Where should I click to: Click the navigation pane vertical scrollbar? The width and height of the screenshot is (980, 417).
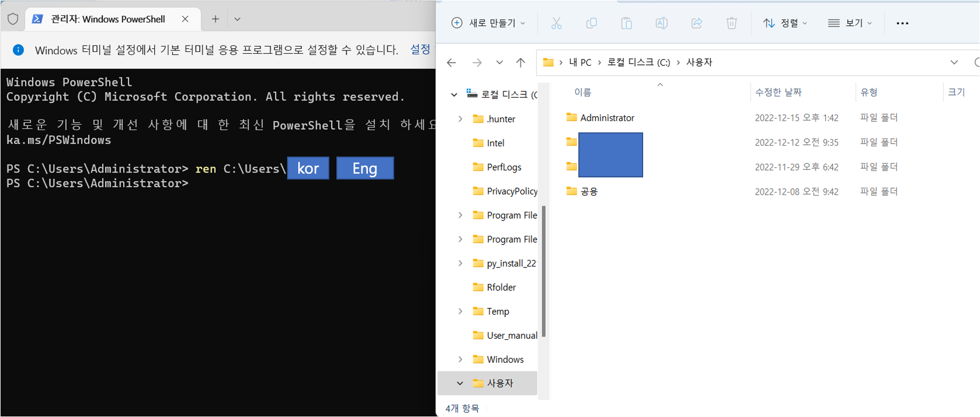[x=544, y=271]
